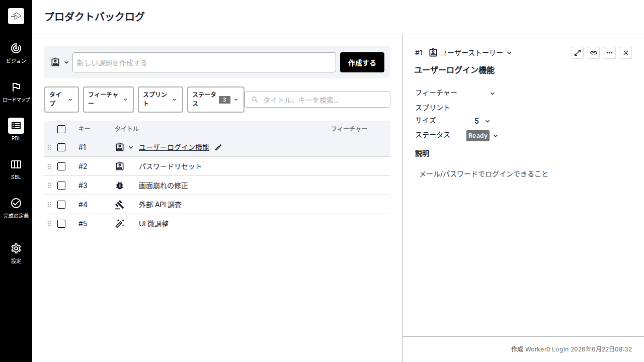Click drag handle of row #5
644x362 pixels.
(x=49, y=224)
